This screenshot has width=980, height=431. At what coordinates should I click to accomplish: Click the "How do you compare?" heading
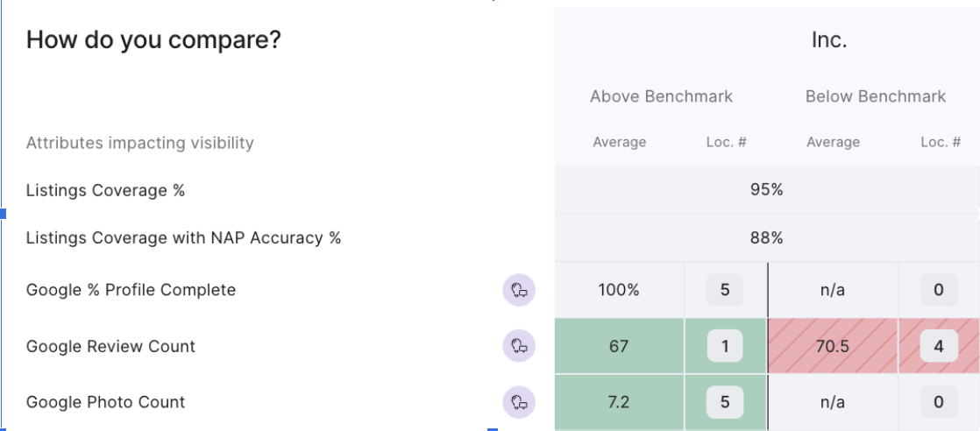point(153,39)
